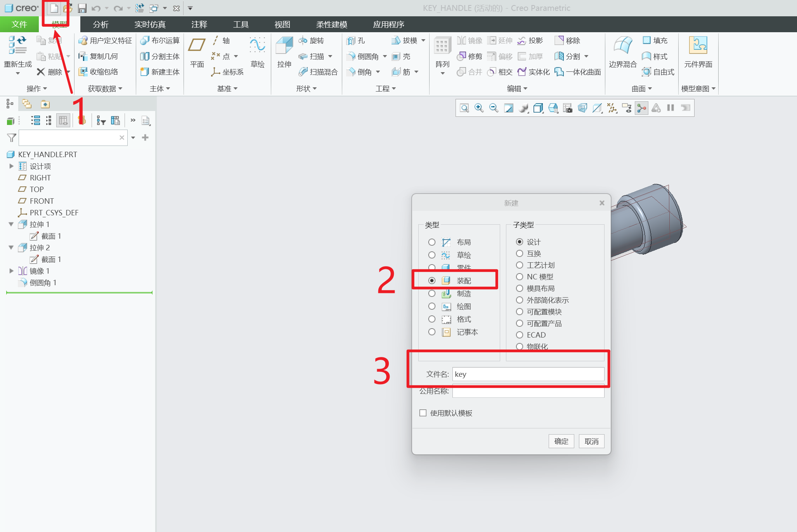Expand the 镜像 1 tree node
797x532 pixels.
click(x=11, y=271)
